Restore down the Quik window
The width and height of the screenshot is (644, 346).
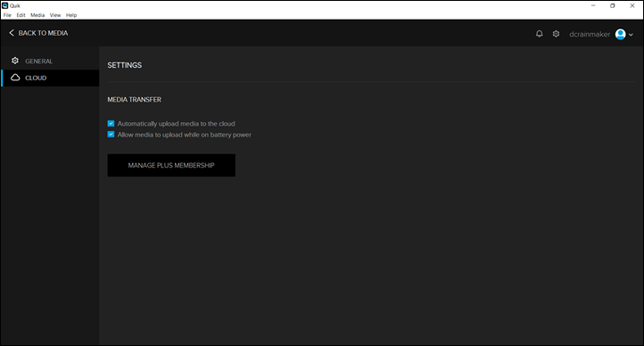613,5
